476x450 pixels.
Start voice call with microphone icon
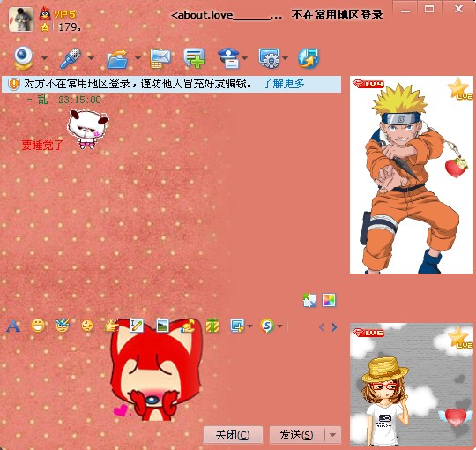coord(71,57)
